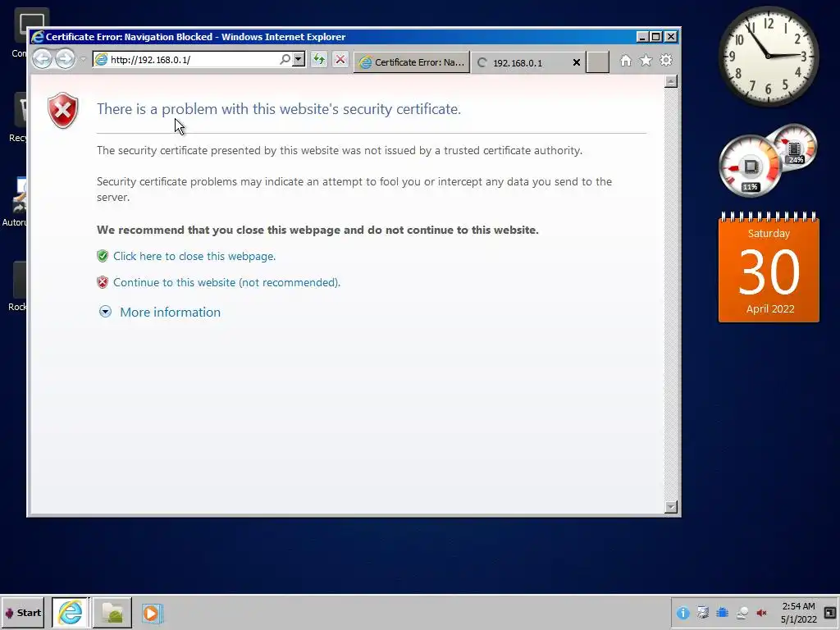Maximize the Internet Explorer window
Viewport: 840px width, 630px height.
656,37
